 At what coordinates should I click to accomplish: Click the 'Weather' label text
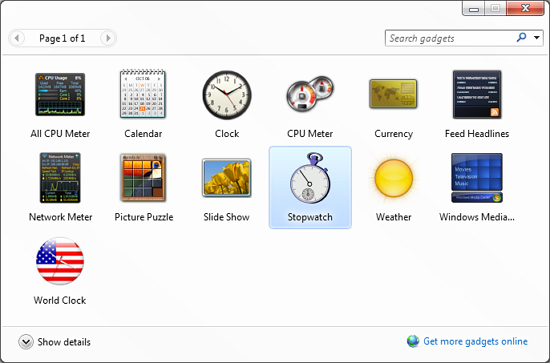[x=394, y=217]
